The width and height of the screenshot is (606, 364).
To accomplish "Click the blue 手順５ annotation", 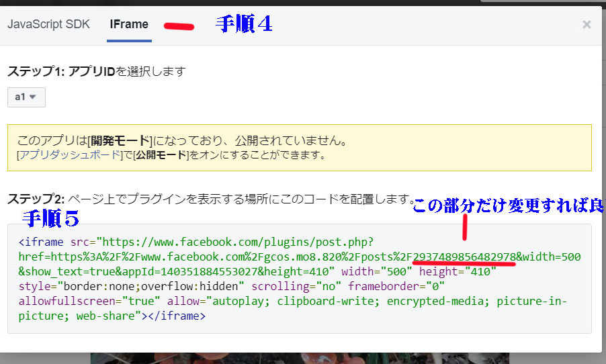I will [50, 218].
